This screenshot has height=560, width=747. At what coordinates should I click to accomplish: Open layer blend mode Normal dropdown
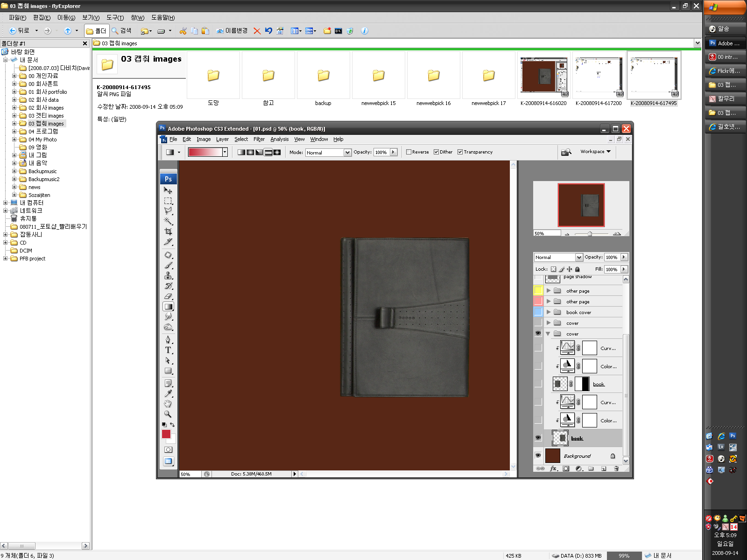coord(579,257)
